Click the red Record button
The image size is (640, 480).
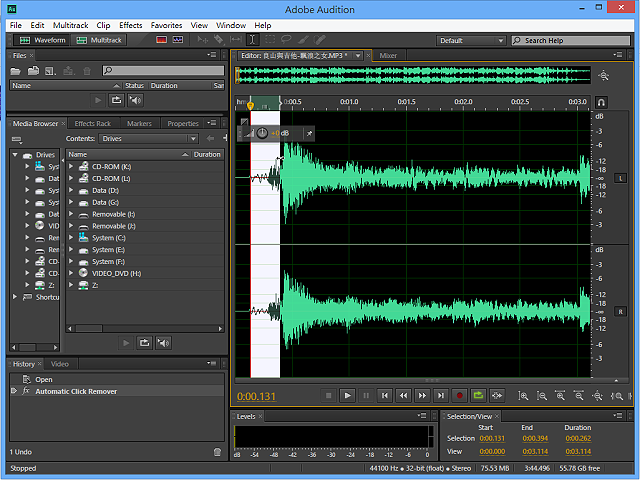click(x=460, y=395)
